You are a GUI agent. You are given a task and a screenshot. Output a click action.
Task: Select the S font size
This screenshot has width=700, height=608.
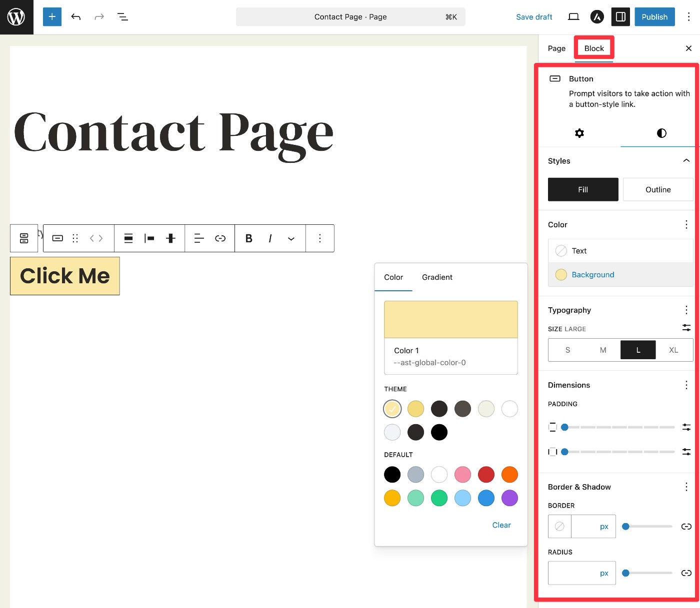(567, 350)
